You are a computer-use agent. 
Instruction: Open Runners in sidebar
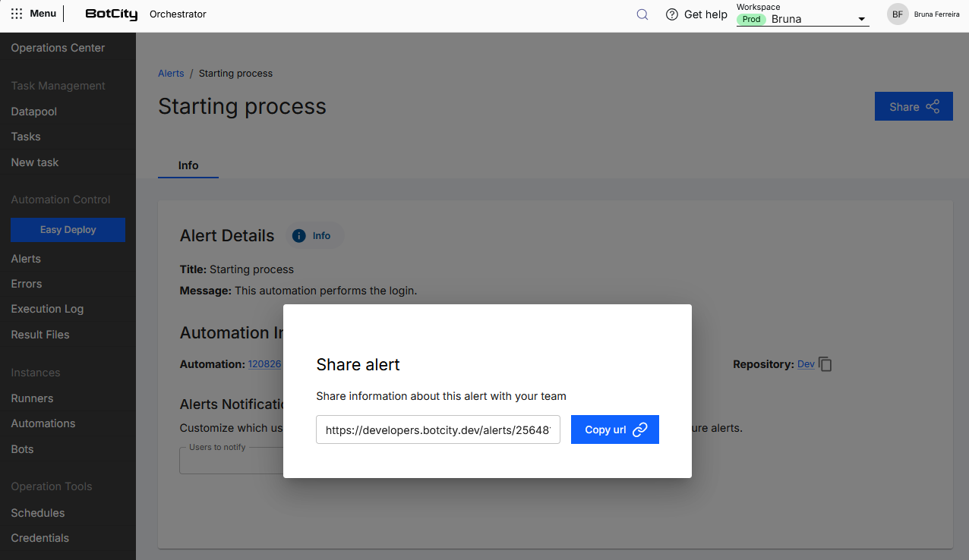pos(32,398)
